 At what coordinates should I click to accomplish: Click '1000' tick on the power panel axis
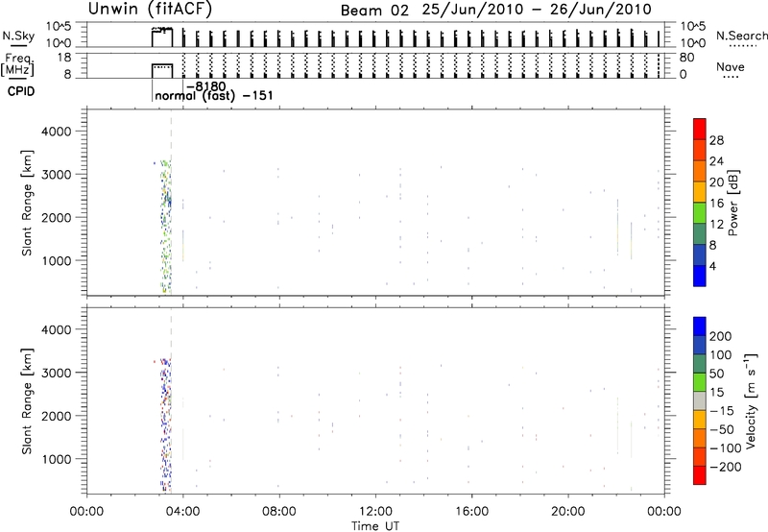click(x=57, y=260)
